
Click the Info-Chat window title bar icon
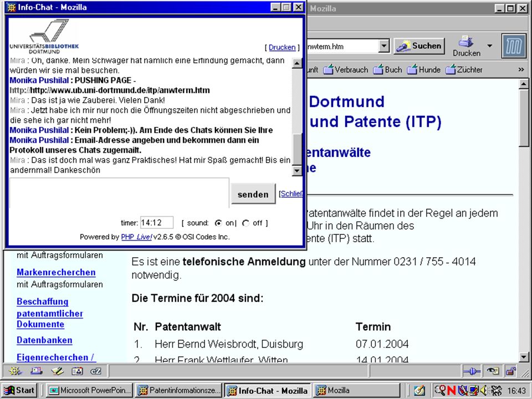tap(12, 7)
